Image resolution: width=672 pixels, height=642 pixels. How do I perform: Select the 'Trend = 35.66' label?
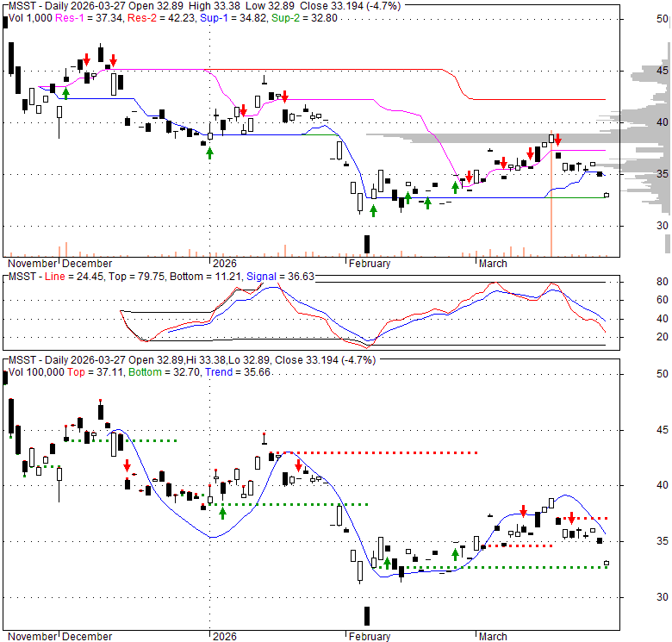[238, 372]
